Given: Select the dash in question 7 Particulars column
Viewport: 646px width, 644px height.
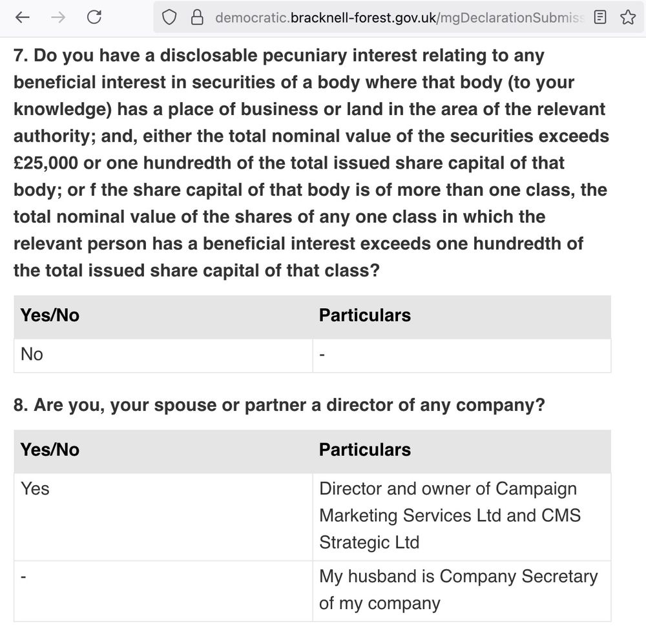Looking at the screenshot, I should [321, 355].
